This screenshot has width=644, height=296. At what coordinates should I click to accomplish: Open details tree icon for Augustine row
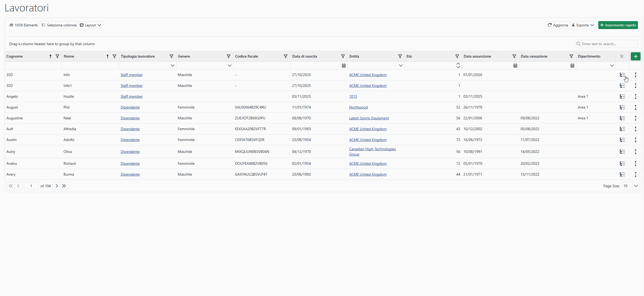(x=622, y=118)
